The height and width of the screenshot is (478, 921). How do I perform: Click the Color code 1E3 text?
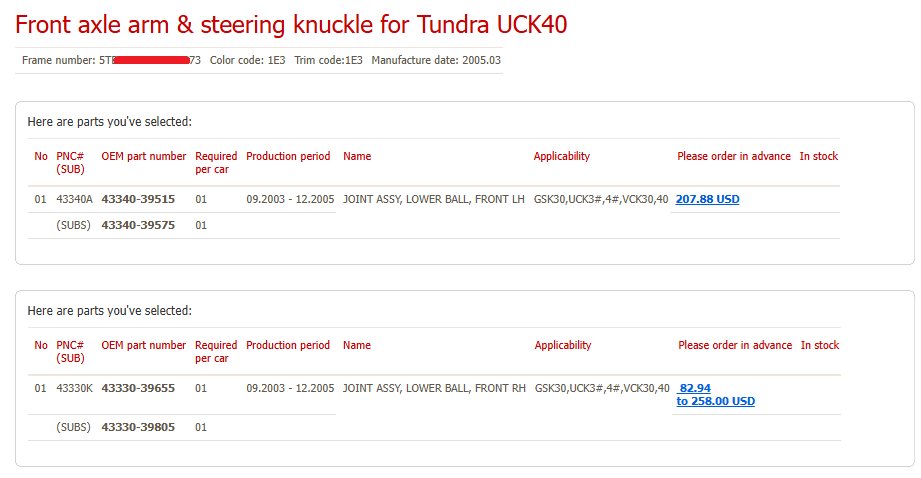247,60
